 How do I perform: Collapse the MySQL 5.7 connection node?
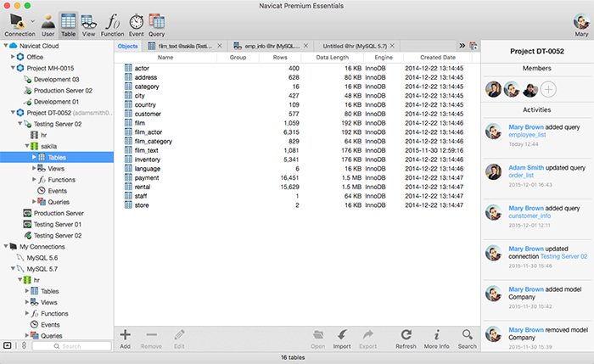[x=13, y=269]
